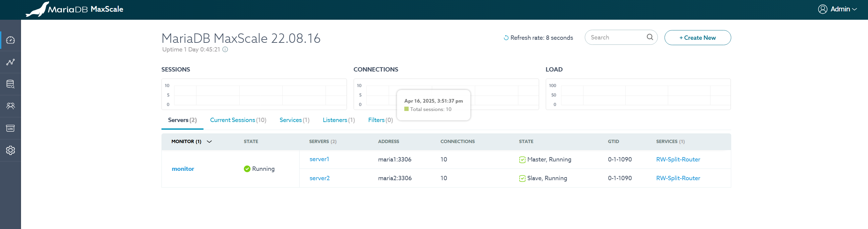Screen dimensions: 868x229
Task: Open the Query Editor database icon
Action: (10, 84)
